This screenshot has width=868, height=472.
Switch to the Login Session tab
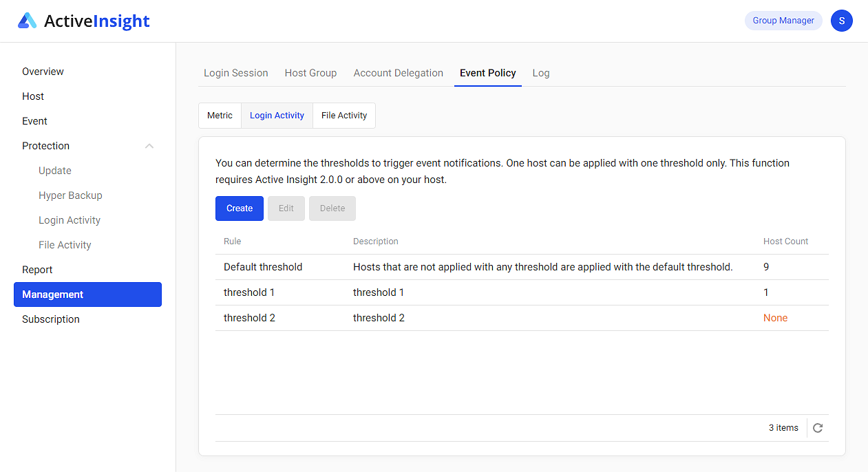pos(235,72)
